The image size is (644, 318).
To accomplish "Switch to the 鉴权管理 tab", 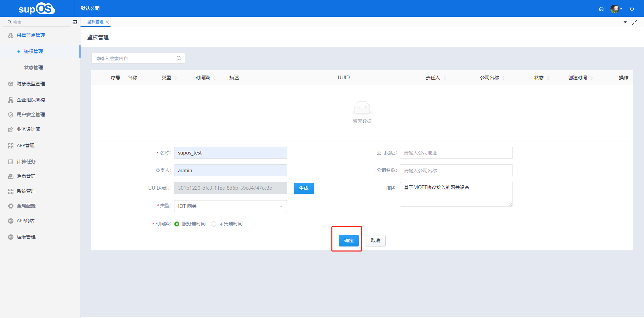I will (x=95, y=22).
